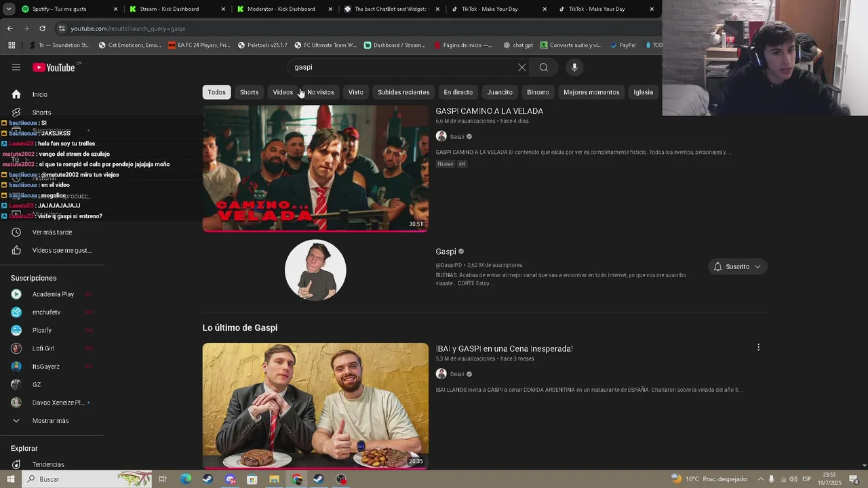Switch to The best ChatBot and Widgets tab
The width and height of the screenshot is (868, 488).
pos(391,9)
